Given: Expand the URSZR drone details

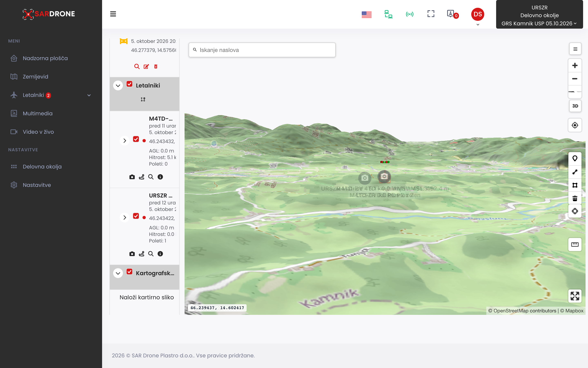Looking at the screenshot, I should [125, 217].
